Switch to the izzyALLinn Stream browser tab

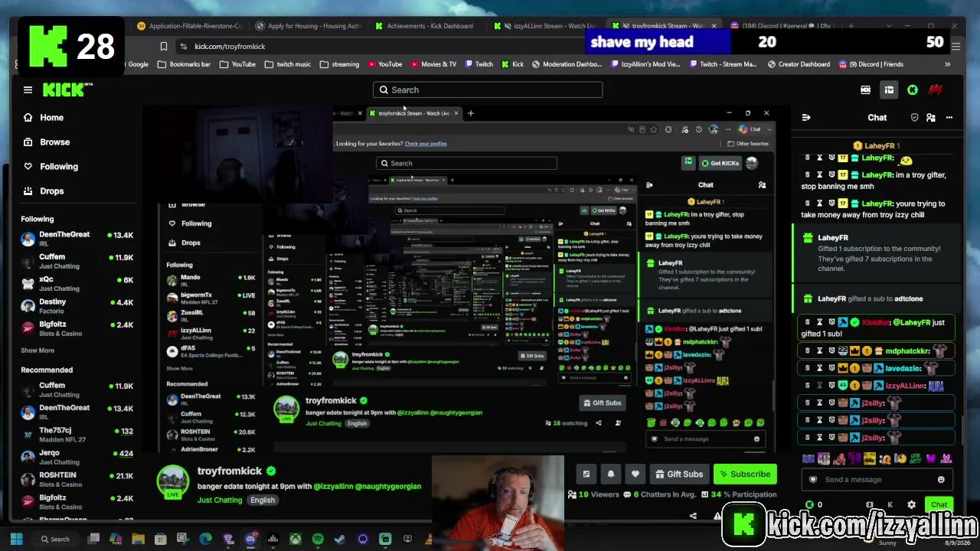[x=544, y=26]
